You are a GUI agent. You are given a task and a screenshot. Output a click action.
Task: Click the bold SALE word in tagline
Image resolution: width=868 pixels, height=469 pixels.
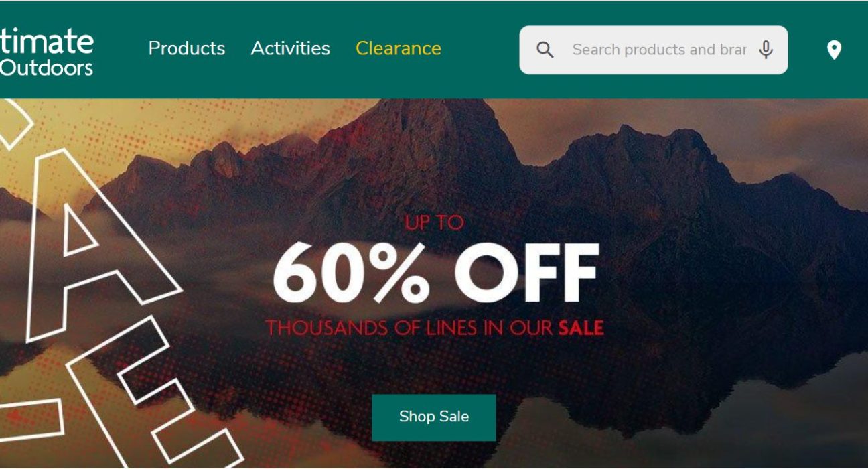pyautogui.click(x=581, y=328)
